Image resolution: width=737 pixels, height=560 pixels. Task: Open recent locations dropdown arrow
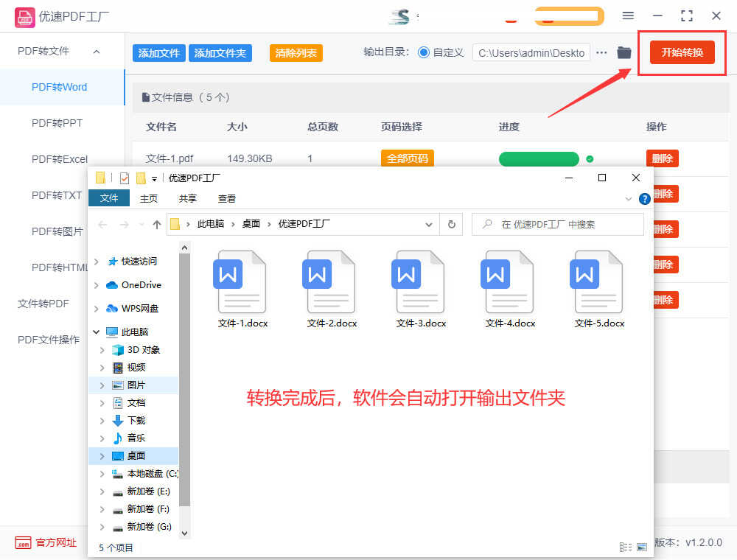(142, 225)
